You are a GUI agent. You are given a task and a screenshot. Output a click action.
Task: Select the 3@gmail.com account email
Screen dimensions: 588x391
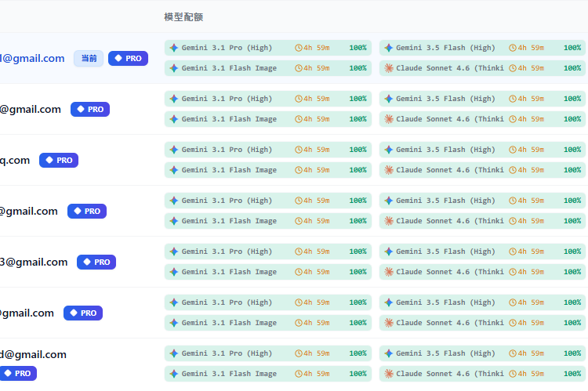34,262
